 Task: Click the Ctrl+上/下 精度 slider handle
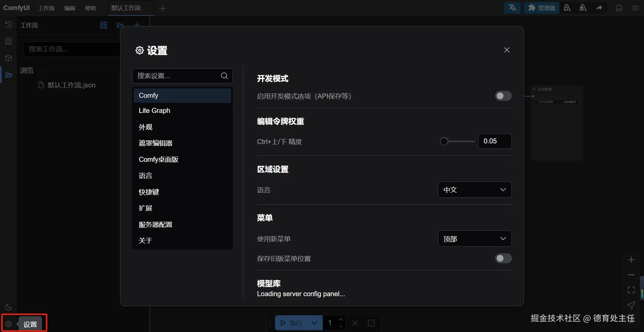[444, 141]
